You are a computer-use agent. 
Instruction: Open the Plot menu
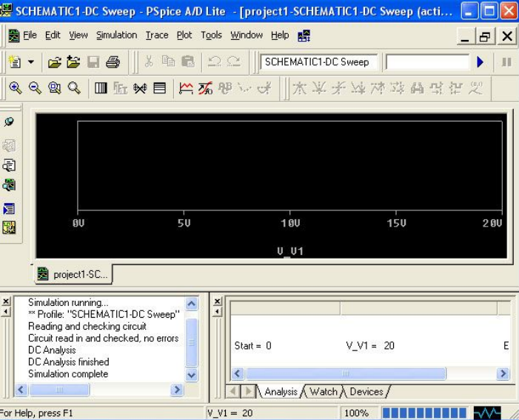184,35
